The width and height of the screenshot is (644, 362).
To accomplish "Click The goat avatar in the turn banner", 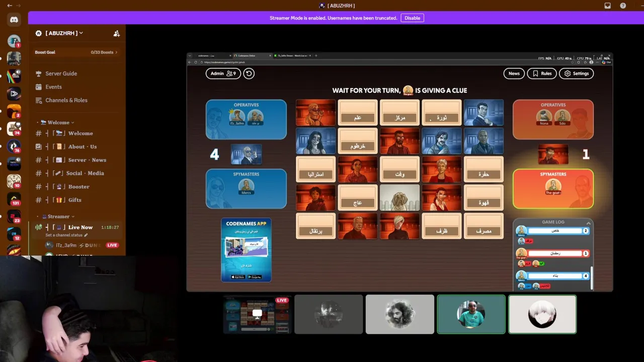I will click(408, 90).
